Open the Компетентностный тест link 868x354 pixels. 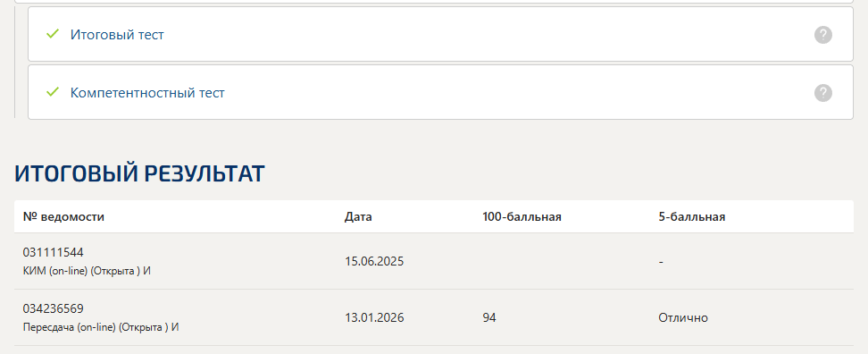tap(147, 92)
